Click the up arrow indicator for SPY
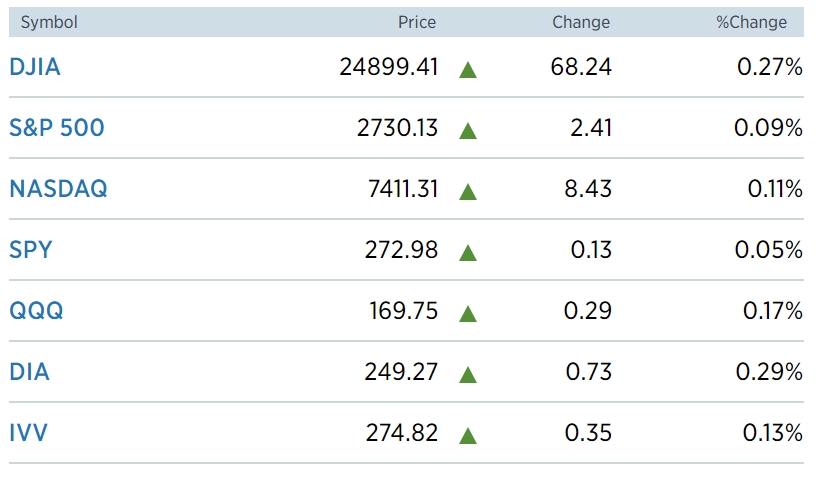The height and width of the screenshot is (485, 816). [x=468, y=252]
